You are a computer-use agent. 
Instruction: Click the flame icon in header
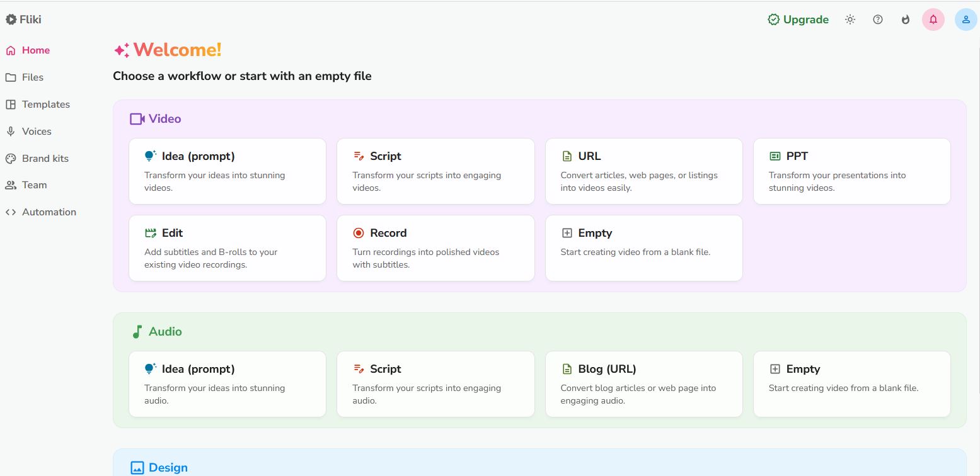(x=906, y=20)
